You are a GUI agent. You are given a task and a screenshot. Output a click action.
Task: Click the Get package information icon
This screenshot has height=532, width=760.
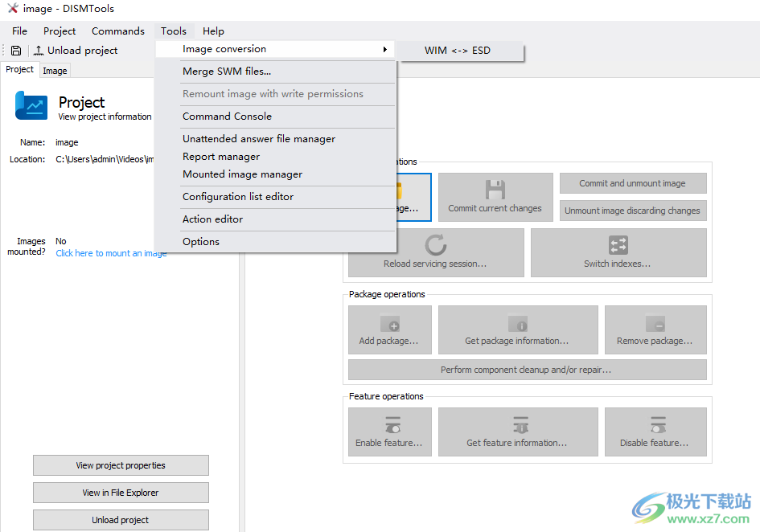pyautogui.click(x=517, y=324)
